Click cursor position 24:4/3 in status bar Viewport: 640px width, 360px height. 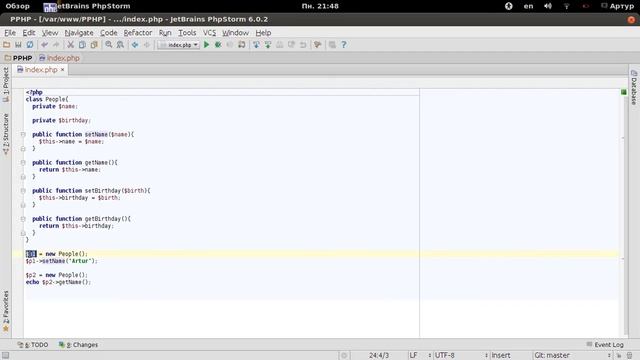pyautogui.click(x=379, y=356)
